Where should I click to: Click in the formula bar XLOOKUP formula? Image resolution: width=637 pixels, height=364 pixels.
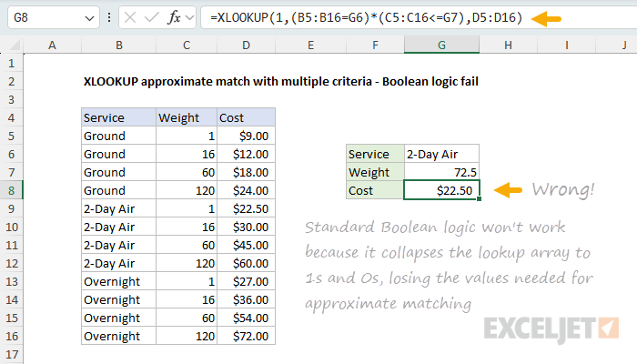coord(366,17)
